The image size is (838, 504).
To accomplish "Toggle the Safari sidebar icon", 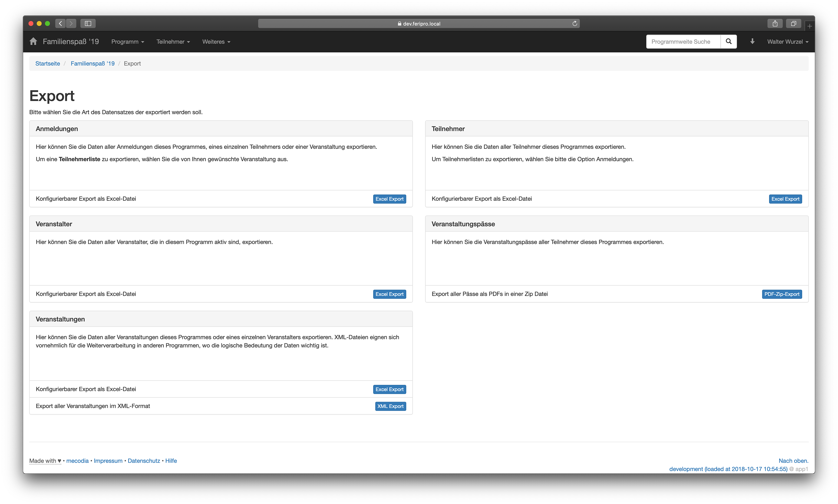I will (88, 23).
